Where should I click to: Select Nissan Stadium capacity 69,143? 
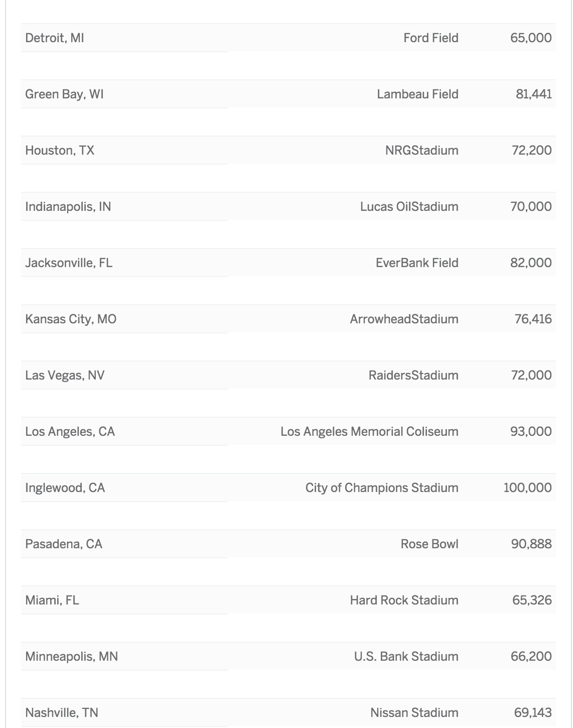[x=532, y=713]
